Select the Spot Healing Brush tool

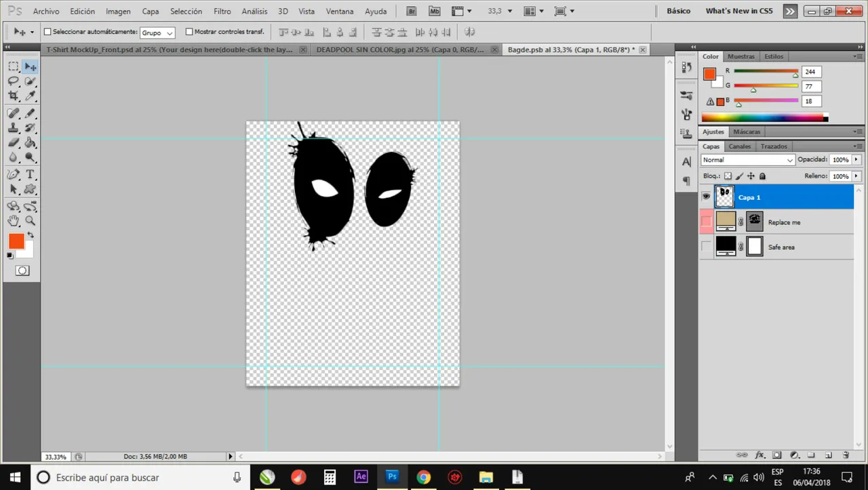[x=13, y=113]
